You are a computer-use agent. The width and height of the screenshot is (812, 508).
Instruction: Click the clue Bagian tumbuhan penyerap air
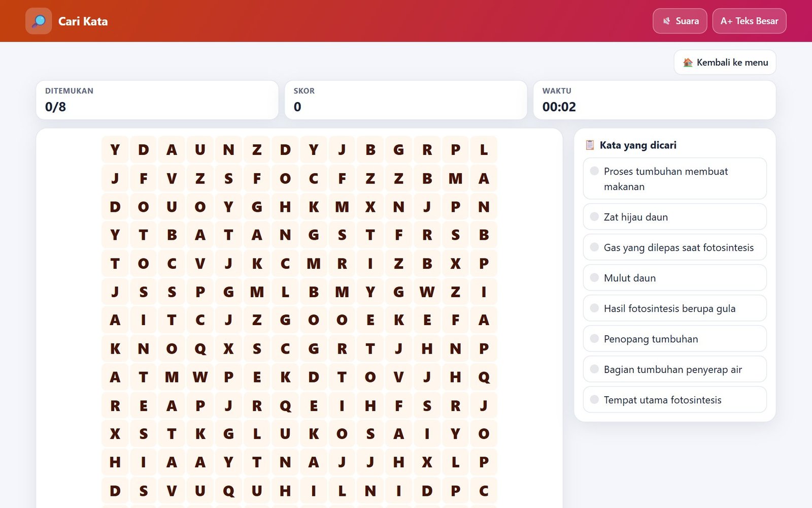[674, 369]
